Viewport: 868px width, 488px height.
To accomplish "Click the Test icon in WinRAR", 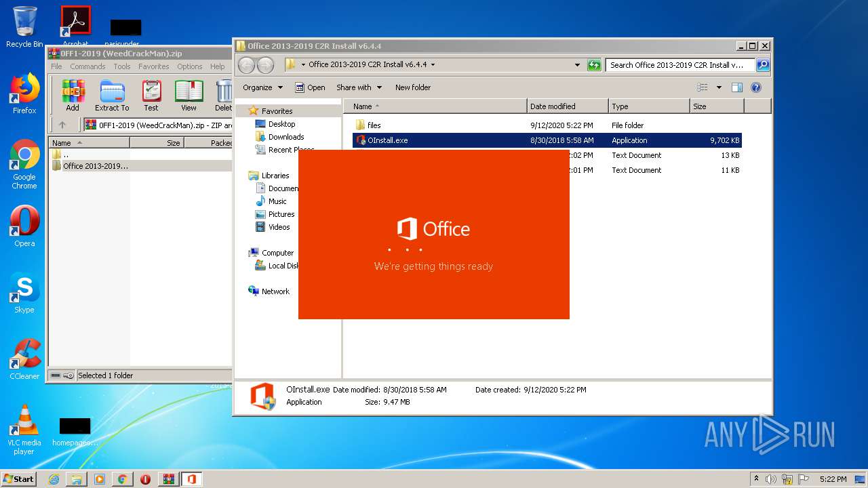I will click(151, 95).
